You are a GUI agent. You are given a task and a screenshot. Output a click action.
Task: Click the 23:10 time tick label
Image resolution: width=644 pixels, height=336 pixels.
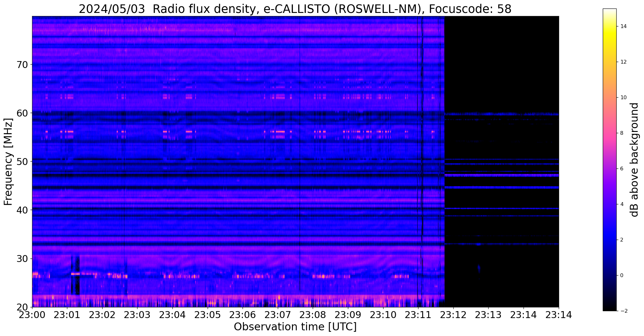click(x=383, y=315)
